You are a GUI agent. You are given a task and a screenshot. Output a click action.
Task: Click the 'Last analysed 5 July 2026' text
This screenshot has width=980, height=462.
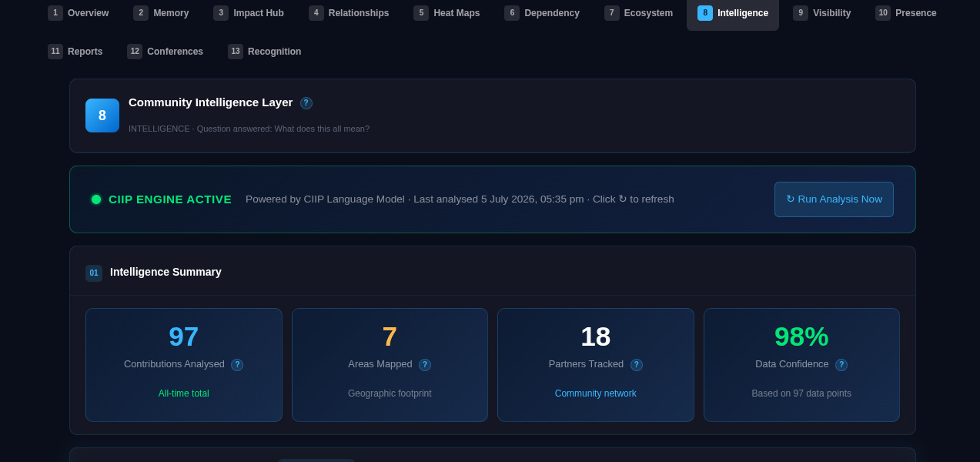tap(499, 199)
